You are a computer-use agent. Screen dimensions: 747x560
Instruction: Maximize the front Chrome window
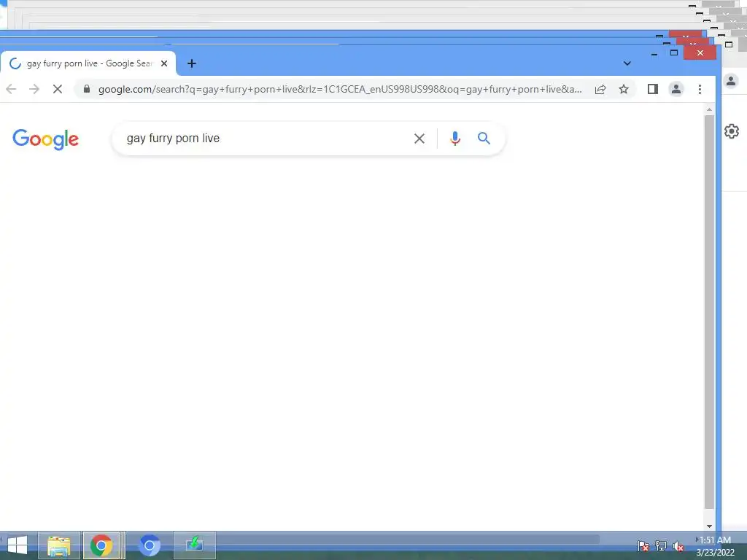click(x=673, y=52)
